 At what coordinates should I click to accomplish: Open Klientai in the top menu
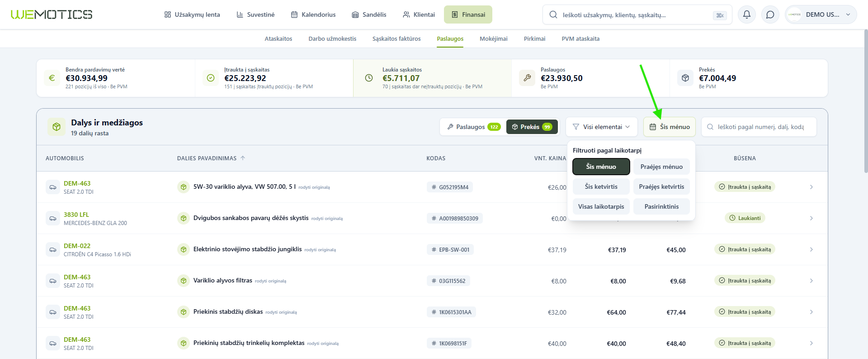419,14
